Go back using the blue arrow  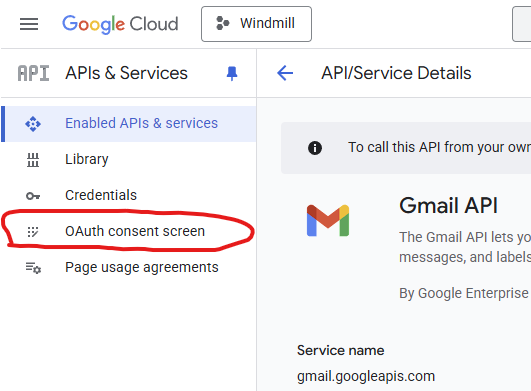285,73
